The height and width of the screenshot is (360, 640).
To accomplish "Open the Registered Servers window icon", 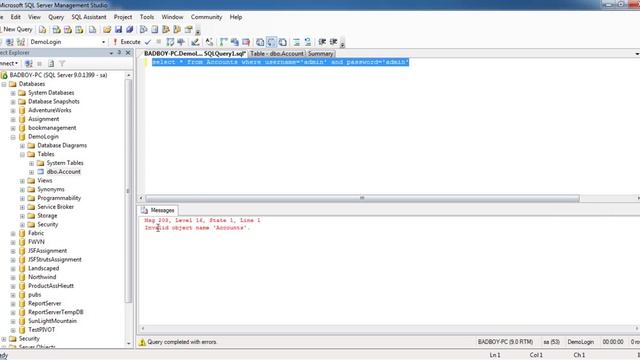I will click(x=143, y=30).
